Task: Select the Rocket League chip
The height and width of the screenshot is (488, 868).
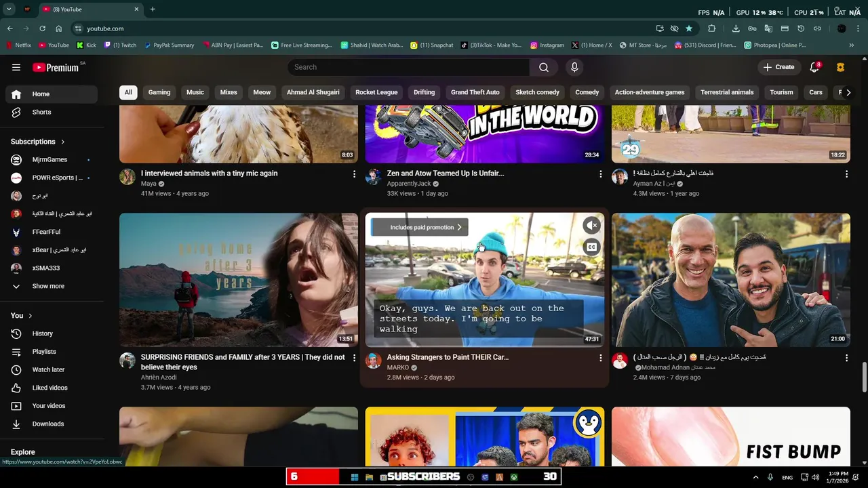Action: [376, 92]
